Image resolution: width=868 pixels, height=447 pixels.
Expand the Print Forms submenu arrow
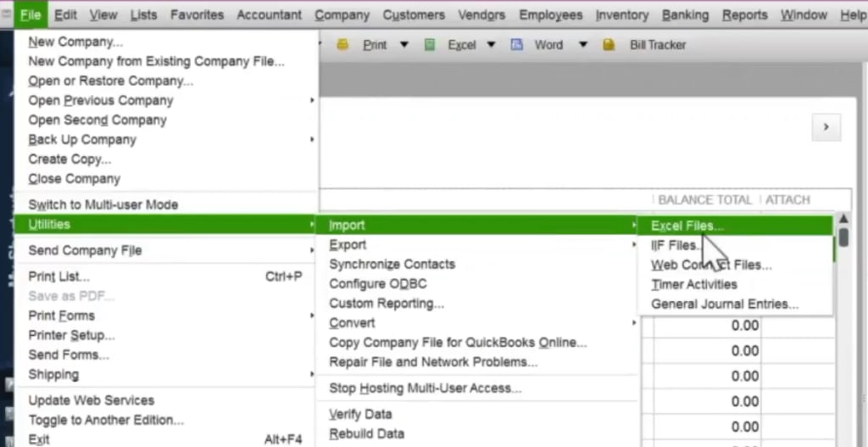click(312, 316)
